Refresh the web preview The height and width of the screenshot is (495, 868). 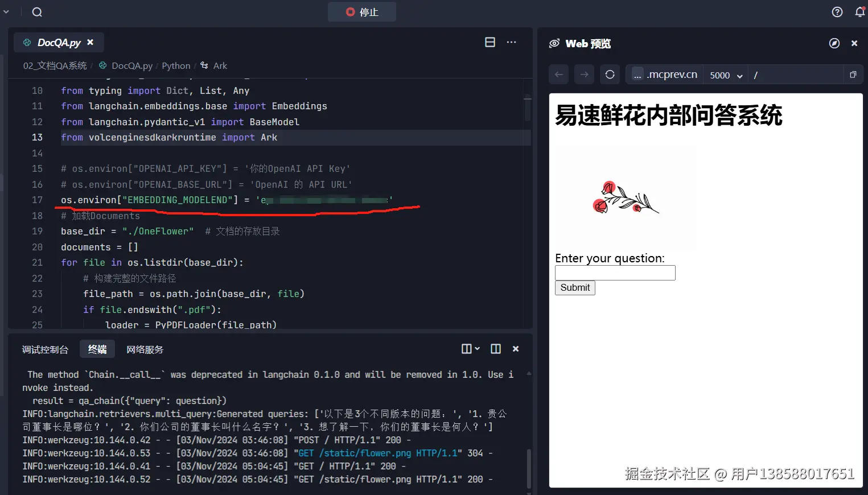pos(610,75)
